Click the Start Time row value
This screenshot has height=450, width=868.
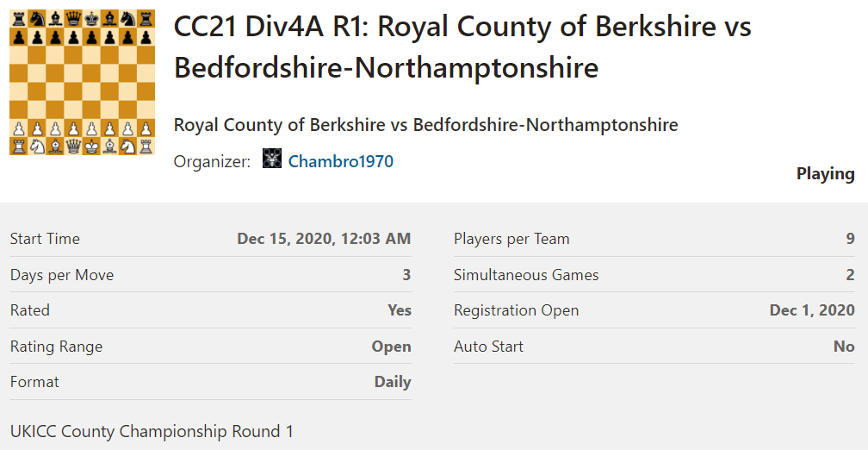(x=324, y=239)
